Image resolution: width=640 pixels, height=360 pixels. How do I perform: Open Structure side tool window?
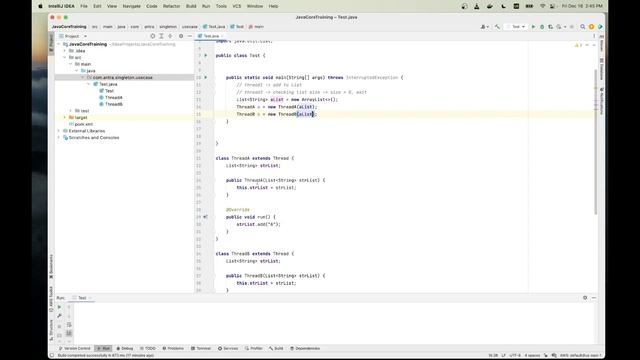(x=51, y=330)
